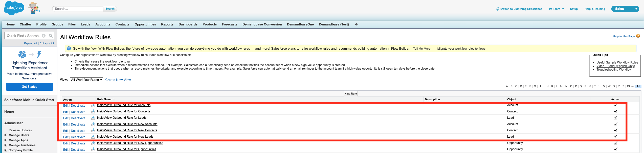Click workflow icon beside Outbound Rule for Leads
Screen dimensions: 644x153
tap(93, 118)
